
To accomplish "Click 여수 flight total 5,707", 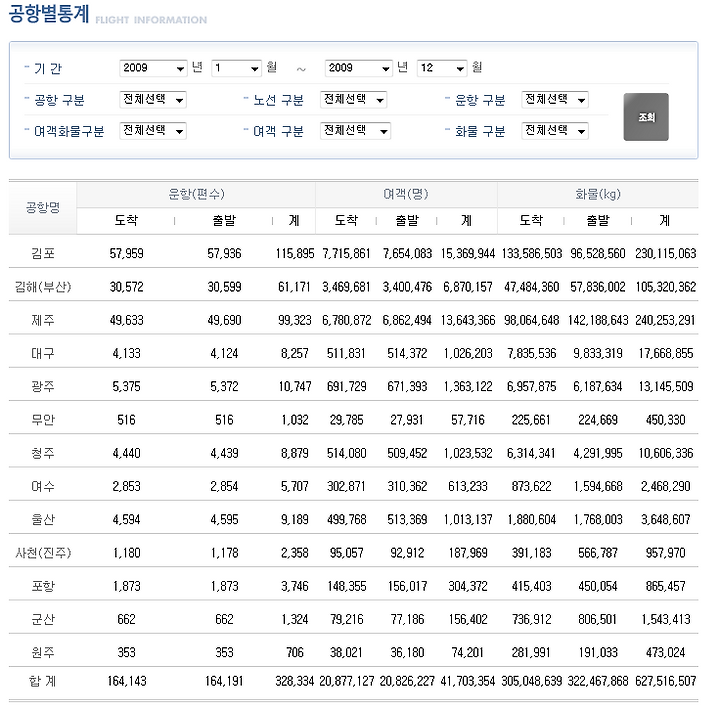I will coord(295,486).
